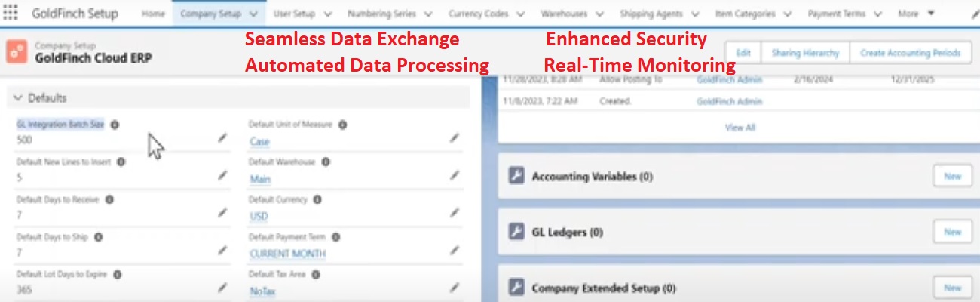Open the Main warehouse link

tap(260, 180)
